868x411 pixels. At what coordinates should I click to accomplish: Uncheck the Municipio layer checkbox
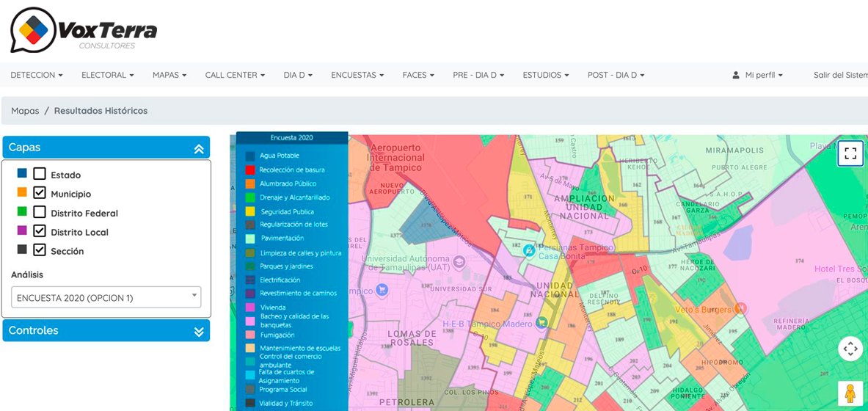click(40, 193)
